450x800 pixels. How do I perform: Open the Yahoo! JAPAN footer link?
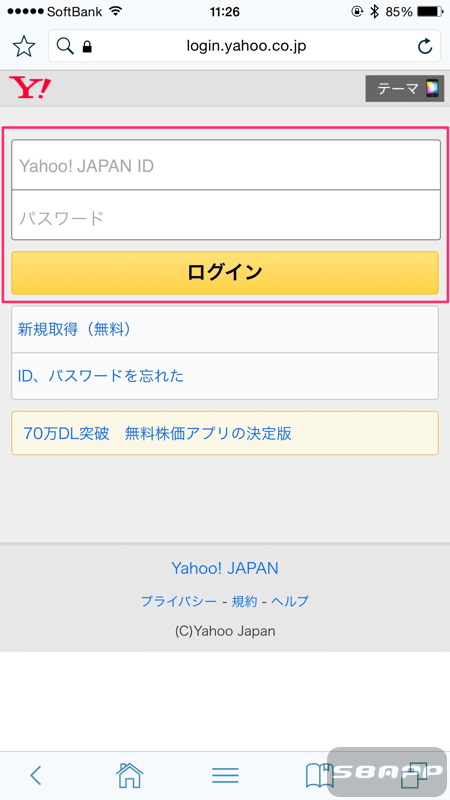[x=225, y=568]
